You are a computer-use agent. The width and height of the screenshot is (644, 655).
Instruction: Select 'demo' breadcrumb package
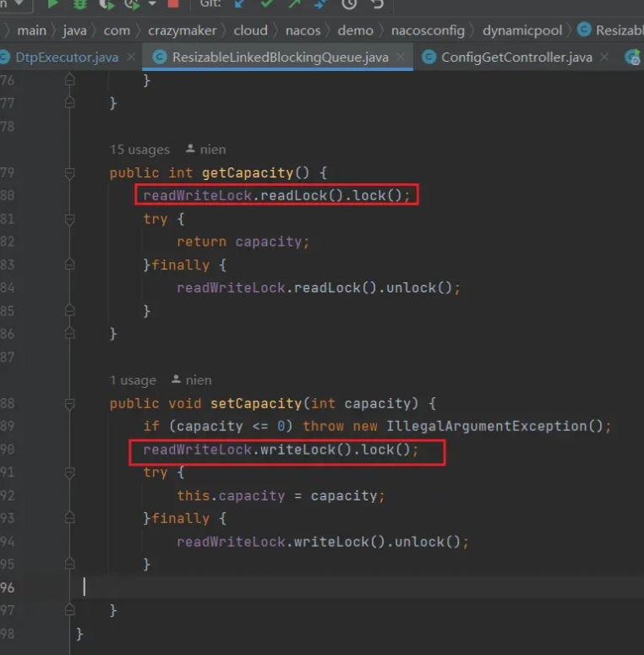tap(355, 30)
